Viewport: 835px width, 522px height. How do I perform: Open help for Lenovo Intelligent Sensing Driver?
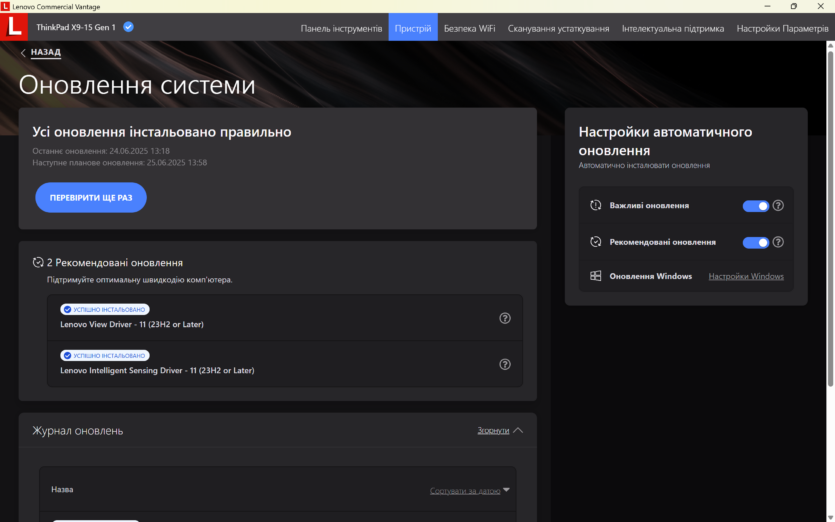tap(505, 364)
